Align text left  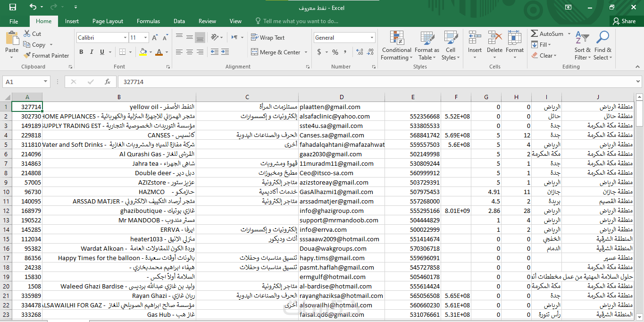point(179,52)
